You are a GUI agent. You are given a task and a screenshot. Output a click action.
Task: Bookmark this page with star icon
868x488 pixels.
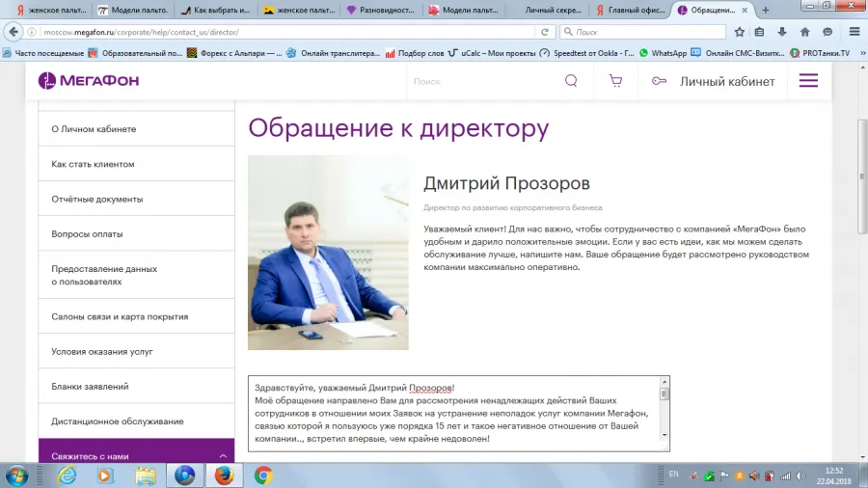click(x=739, y=32)
